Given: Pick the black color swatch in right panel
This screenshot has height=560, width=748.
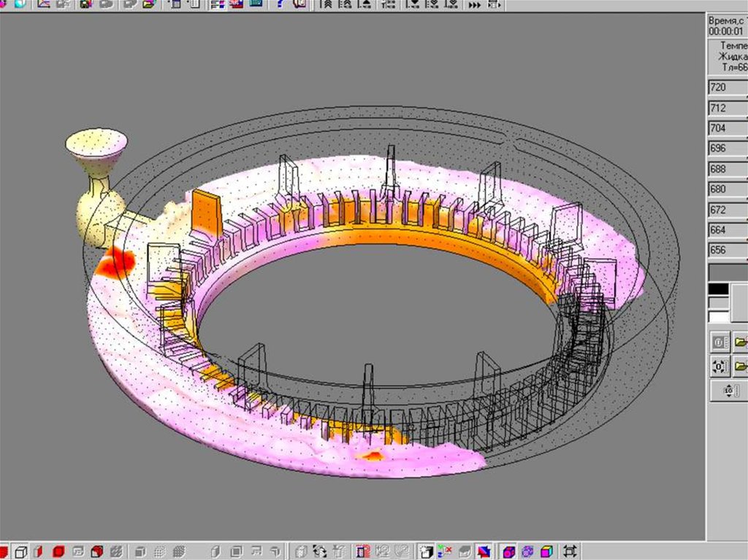Looking at the screenshot, I should (719, 289).
